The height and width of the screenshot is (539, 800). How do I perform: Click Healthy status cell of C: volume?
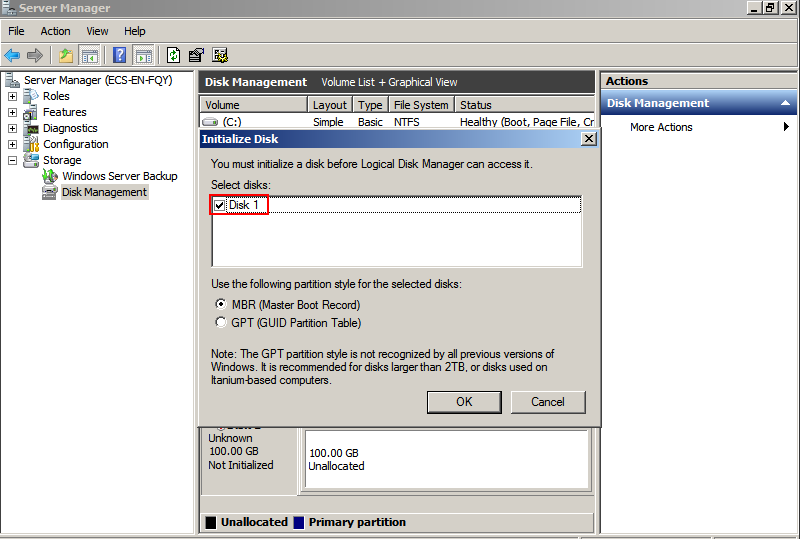pyautogui.click(x=527, y=122)
